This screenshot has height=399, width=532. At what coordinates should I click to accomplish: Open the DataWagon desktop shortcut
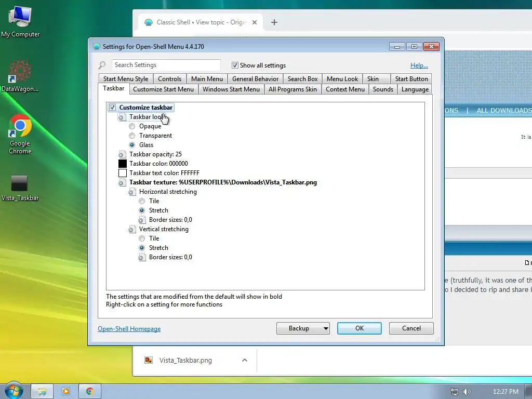click(20, 76)
